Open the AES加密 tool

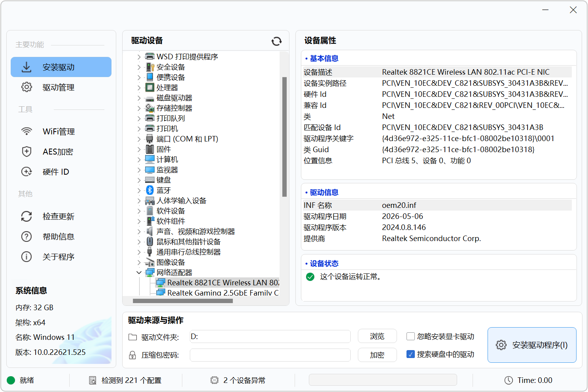coord(61,152)
